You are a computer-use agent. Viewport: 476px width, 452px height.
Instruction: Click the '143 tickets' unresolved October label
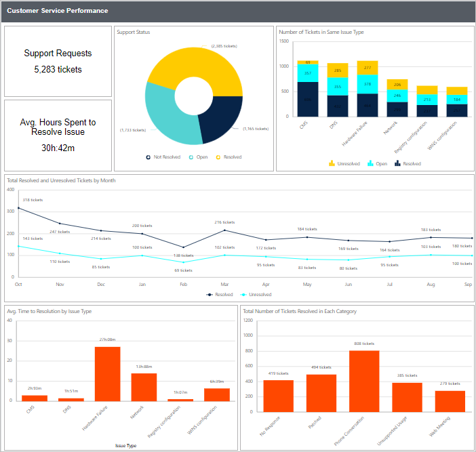tap(33, 239)
